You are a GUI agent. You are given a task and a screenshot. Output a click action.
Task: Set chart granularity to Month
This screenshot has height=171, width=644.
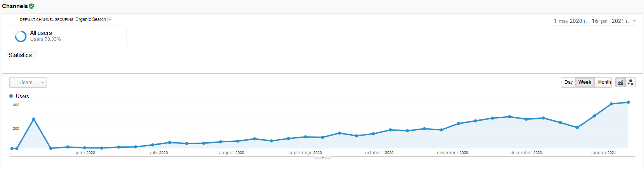pyautogui.click(x=604, y=82)
